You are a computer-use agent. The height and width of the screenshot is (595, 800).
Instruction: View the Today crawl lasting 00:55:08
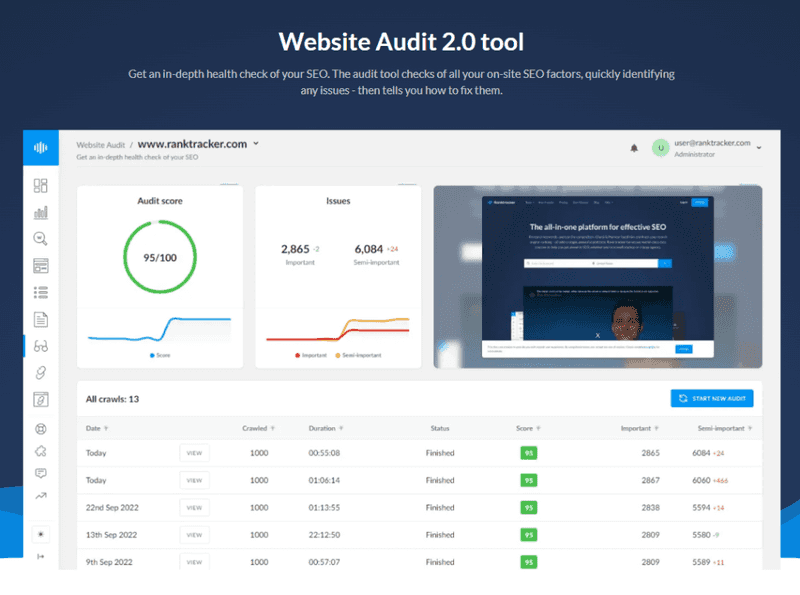(x=194, y=453)
